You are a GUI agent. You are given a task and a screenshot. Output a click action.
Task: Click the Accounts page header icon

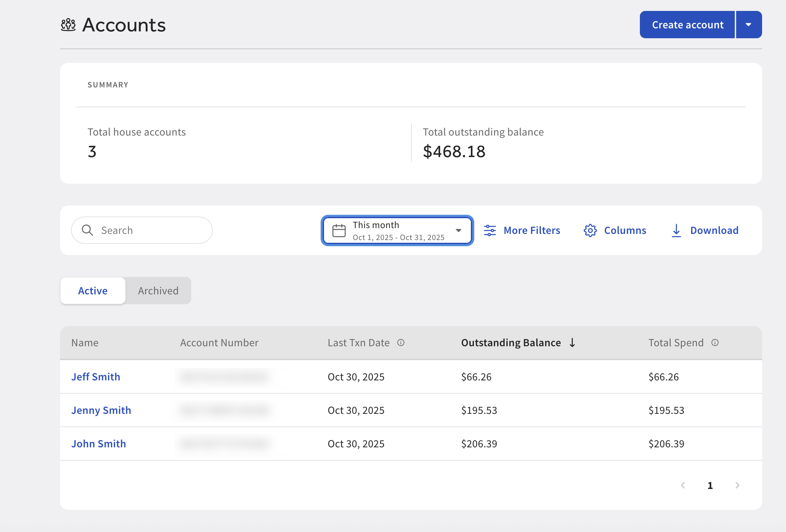pyautogui.click(x=68, y=24)
